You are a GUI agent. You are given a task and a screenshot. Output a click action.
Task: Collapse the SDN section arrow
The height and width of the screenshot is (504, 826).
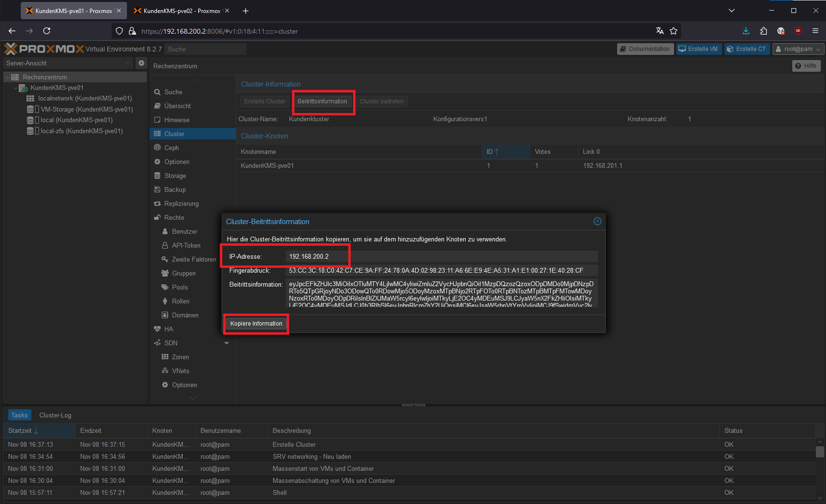pos(227,343)
